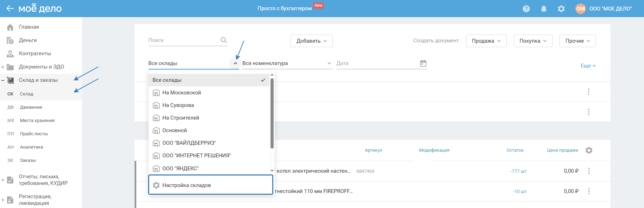Image resolution: width=644 pixels, height=208 pixels.
Task: Select ООО "ВАЙЛДБЕРРИЗ" warehouse
Action: [209, 143]
